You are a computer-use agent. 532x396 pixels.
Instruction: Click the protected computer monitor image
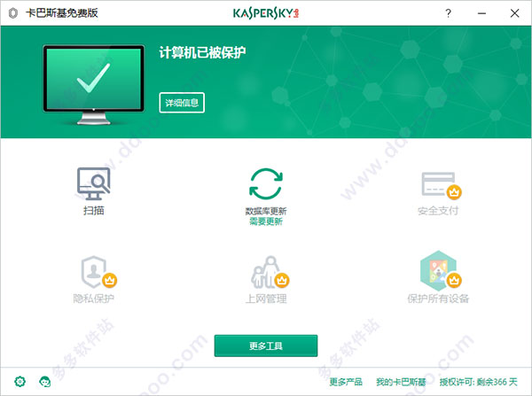94,85
